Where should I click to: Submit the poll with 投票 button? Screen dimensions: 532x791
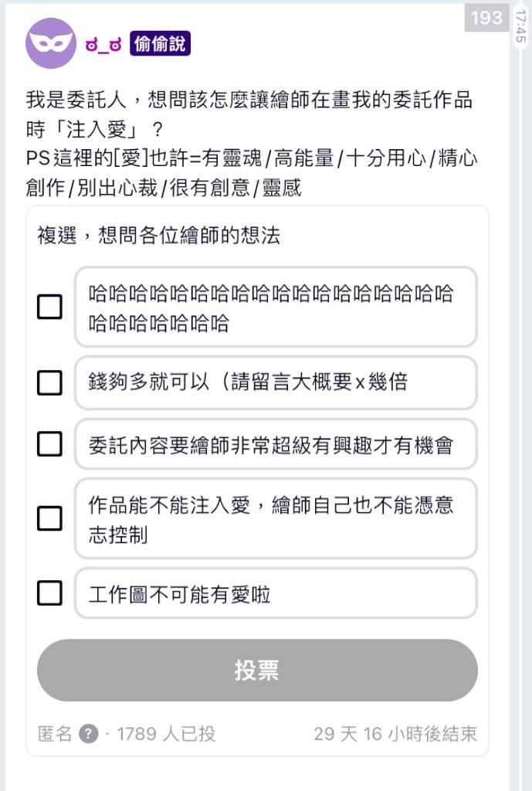(x=257, y=670)
